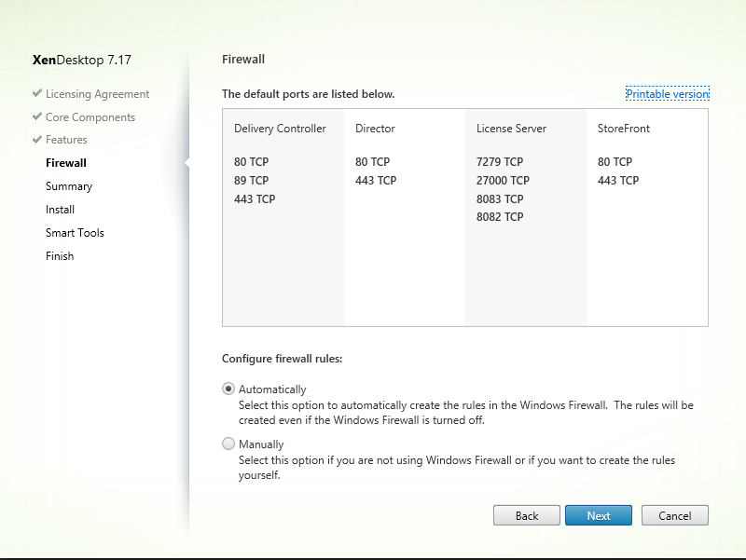Click the License Server column header
Image resolution: width=746 pixels, height=560 pixels.
click(511, 129)
